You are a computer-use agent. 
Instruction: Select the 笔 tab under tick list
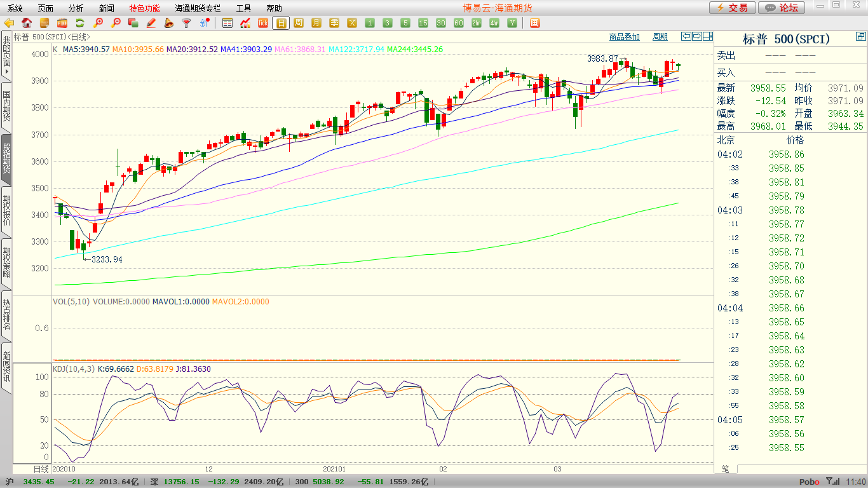tap(726, 468)
